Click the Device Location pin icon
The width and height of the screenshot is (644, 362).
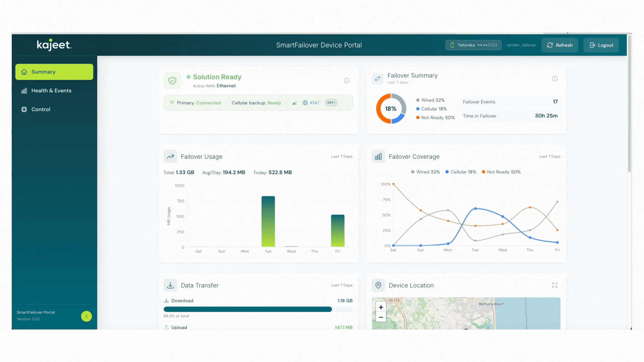pyautogui.click(x=378, y=285)
